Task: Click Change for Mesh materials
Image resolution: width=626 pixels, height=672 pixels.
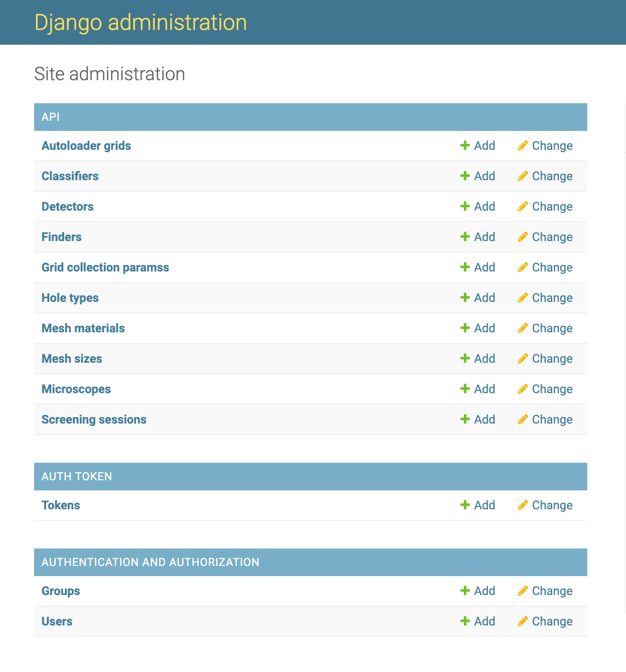Action: coord(545,328)
